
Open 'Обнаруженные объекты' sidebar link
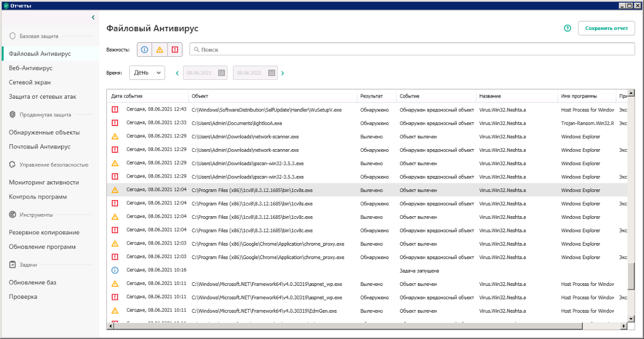[x=44, y=132]
